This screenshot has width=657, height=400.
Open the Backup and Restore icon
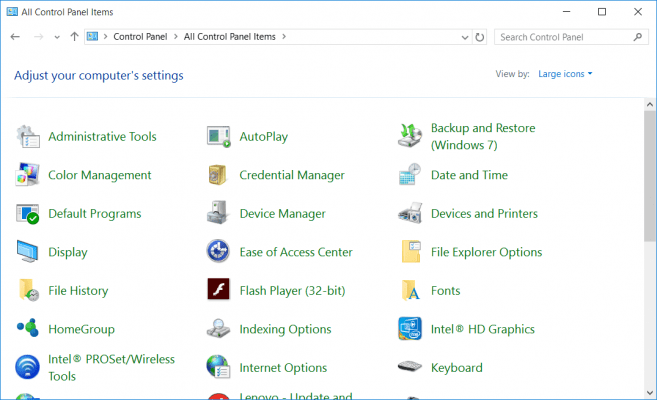[x=410, y=137]
